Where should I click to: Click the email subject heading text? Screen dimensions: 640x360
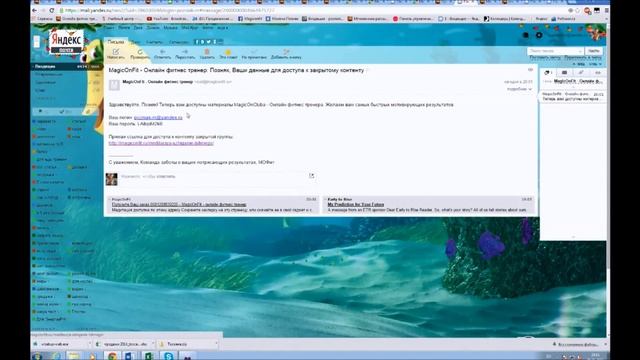[236, 70]
